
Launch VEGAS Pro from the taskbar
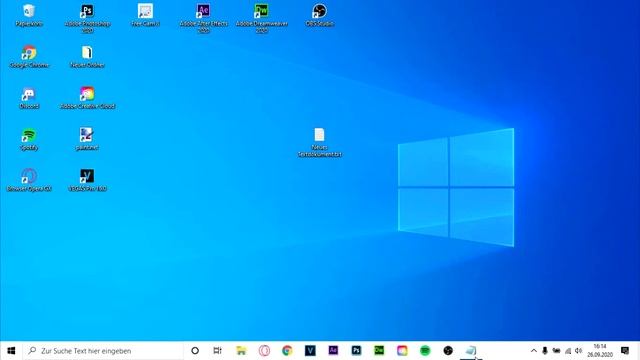point(310,351)
